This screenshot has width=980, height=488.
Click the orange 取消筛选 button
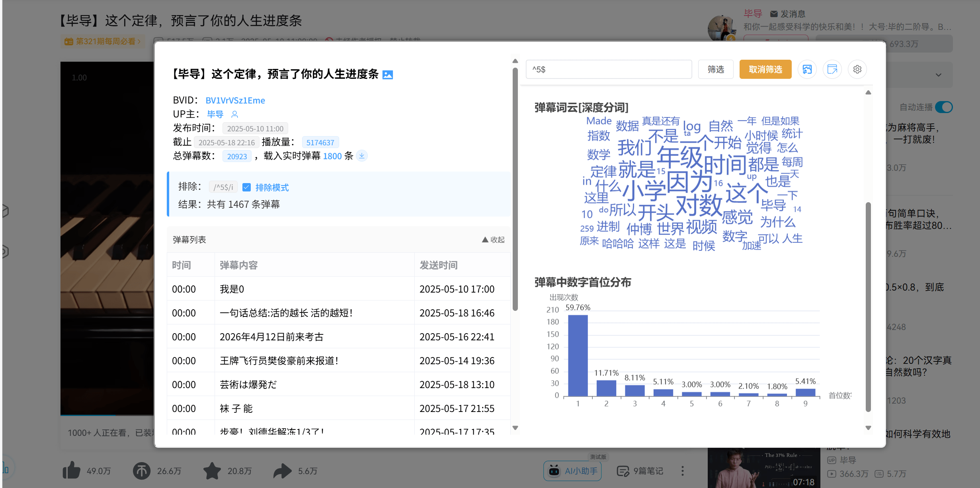click(765, 69)
